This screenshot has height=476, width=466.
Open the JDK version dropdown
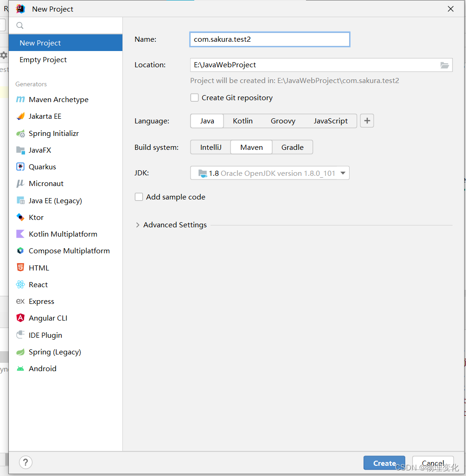(x=270, y=173)
